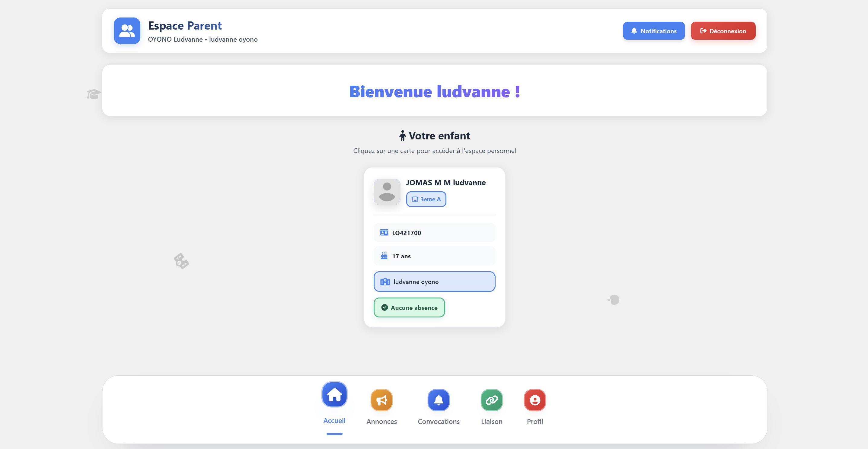868x449 pixels.
Task: Open Convocations via the bell icon
Action: pos(438,400)
